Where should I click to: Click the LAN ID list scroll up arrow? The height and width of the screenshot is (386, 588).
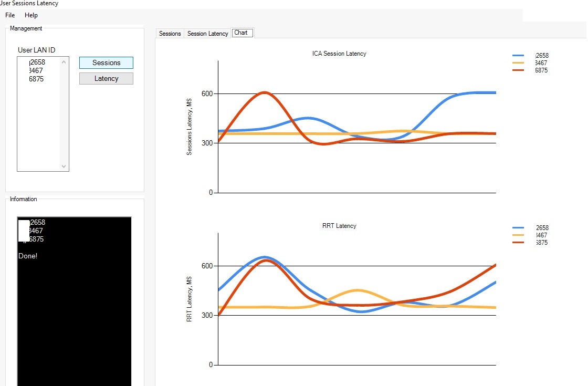coord(64,62)
